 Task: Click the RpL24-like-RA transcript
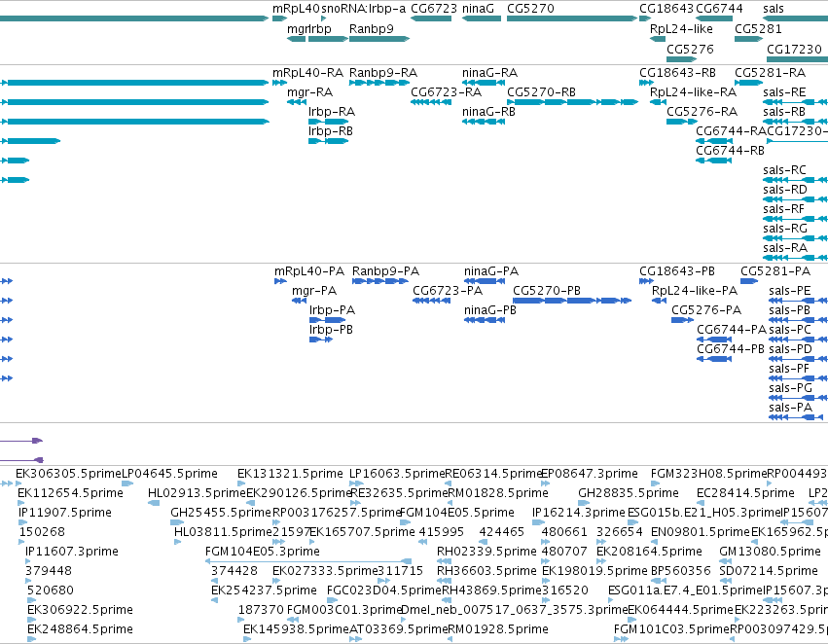(658, 102)
